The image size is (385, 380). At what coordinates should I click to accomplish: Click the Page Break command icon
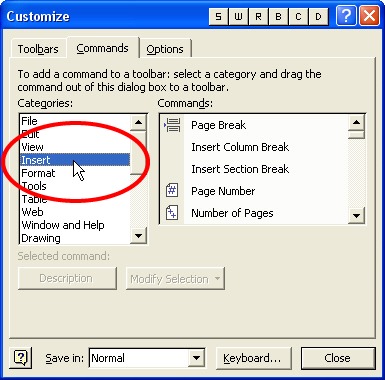[172, 125]
